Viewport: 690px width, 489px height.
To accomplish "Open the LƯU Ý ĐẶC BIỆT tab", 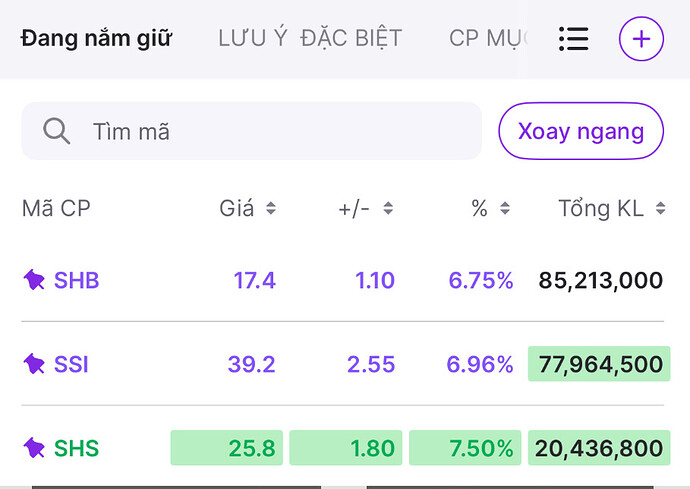I will click(310, 39).
